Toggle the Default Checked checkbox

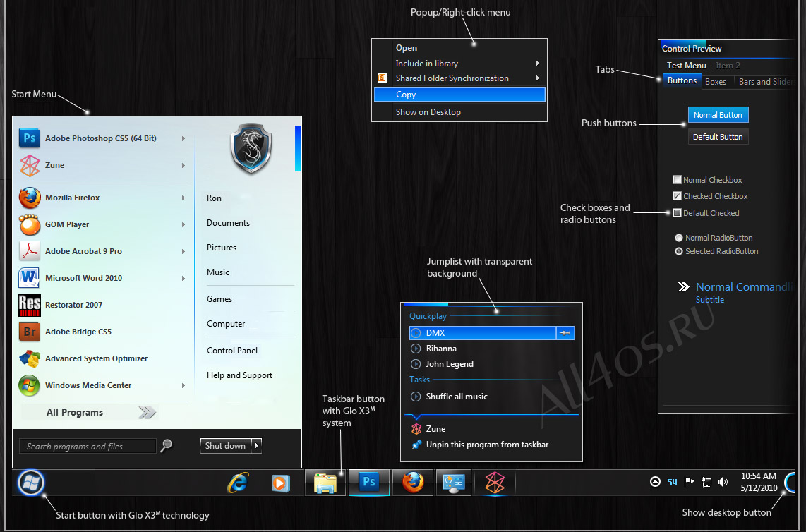click(677, 213)
